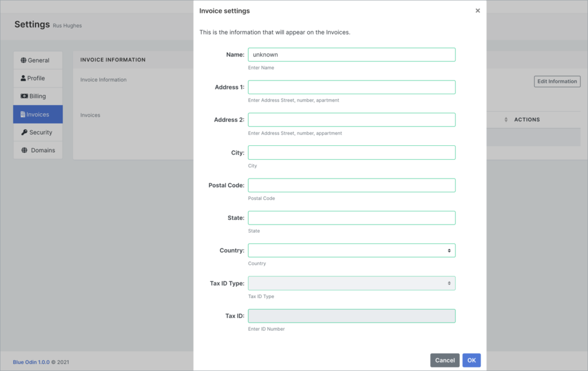Select the Postal Code text box
Screen dimensions: 588x371
(x=351, y=185)
